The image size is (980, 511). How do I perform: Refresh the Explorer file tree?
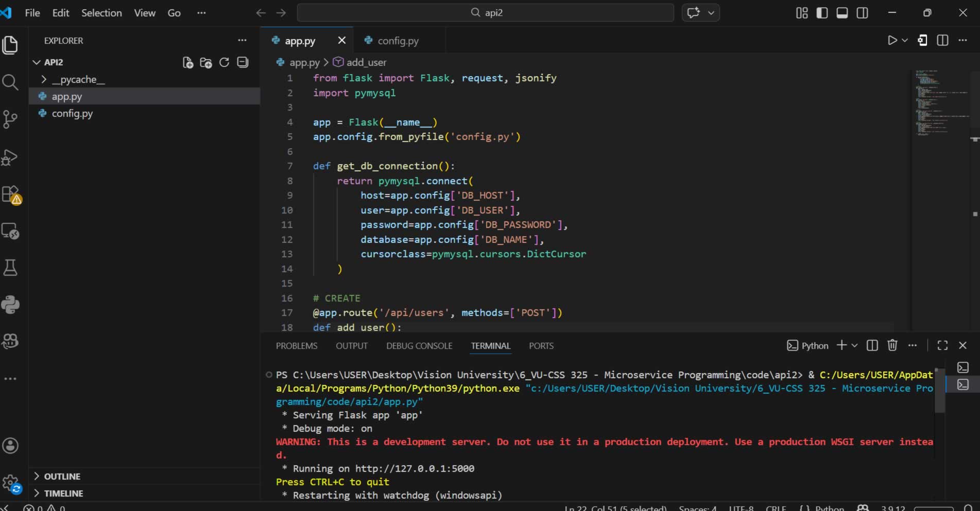224,63
